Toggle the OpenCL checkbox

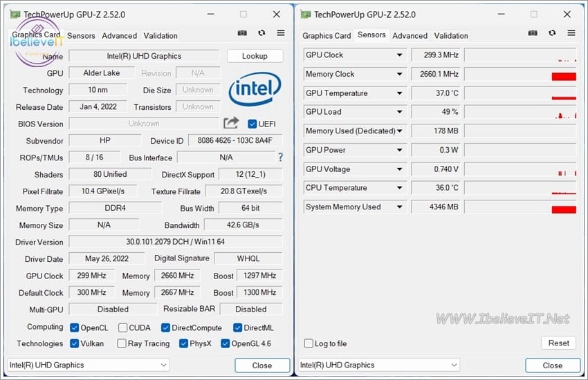click(74, 328)
